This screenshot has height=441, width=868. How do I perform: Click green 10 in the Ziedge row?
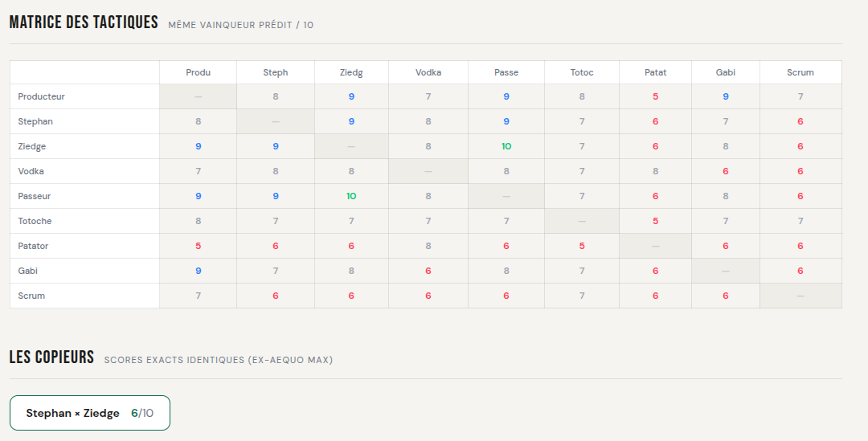pos(506,146)
